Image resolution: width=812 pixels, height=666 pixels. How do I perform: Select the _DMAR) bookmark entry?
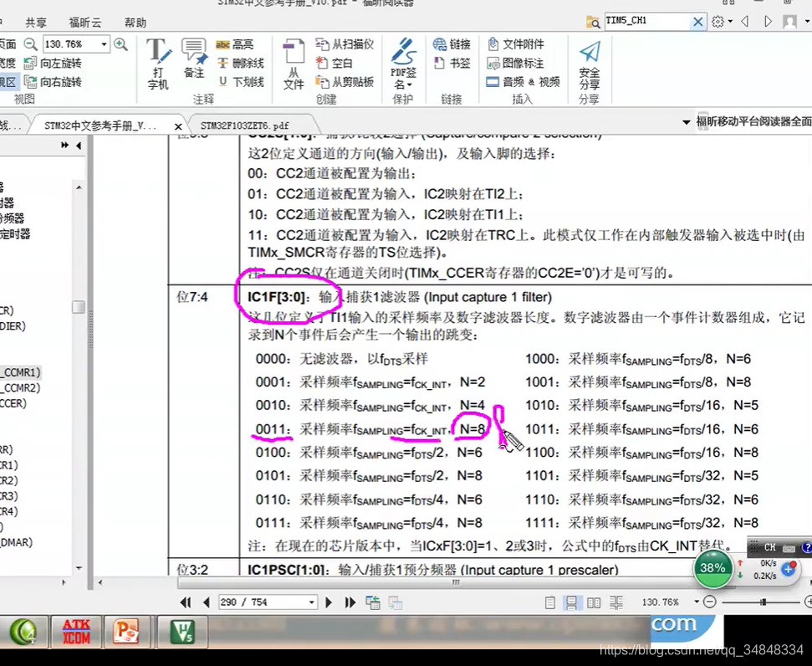click(x=17, y=542)
